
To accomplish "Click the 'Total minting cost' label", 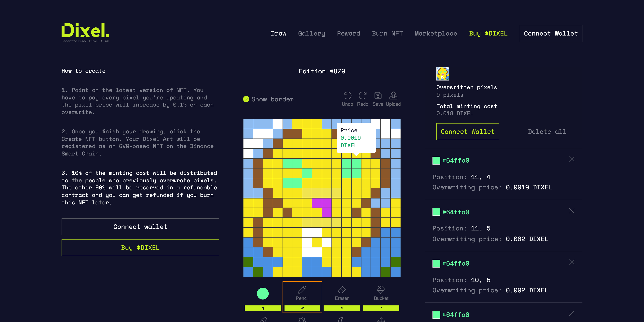I will pyautogui.click(x=466, y=106).
